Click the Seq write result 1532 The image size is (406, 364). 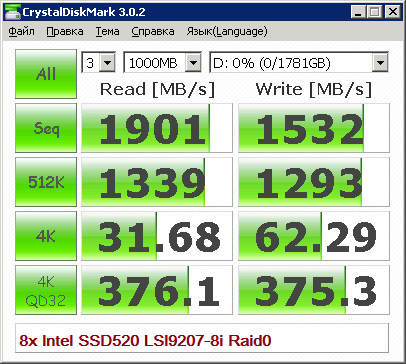[x=314, y=128]
